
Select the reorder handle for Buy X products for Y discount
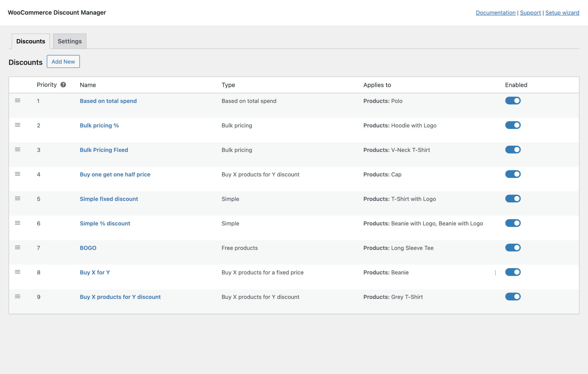(18, 296)
